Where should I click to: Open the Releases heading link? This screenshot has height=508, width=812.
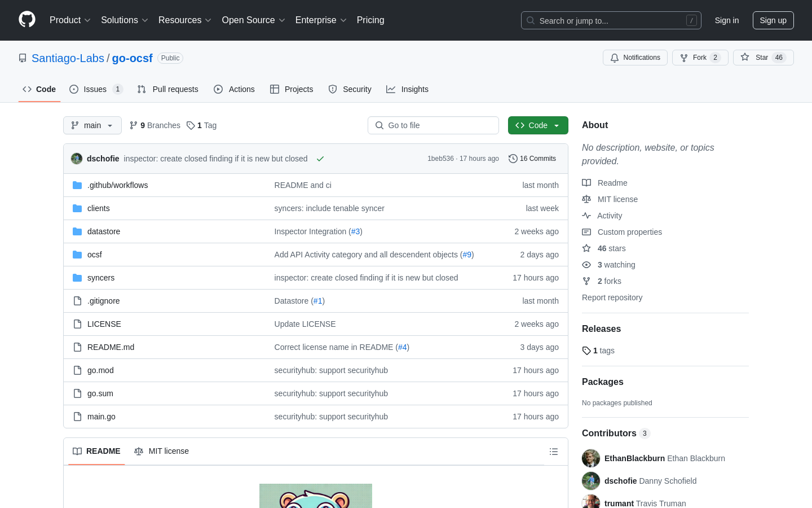(x=601, y=329)
